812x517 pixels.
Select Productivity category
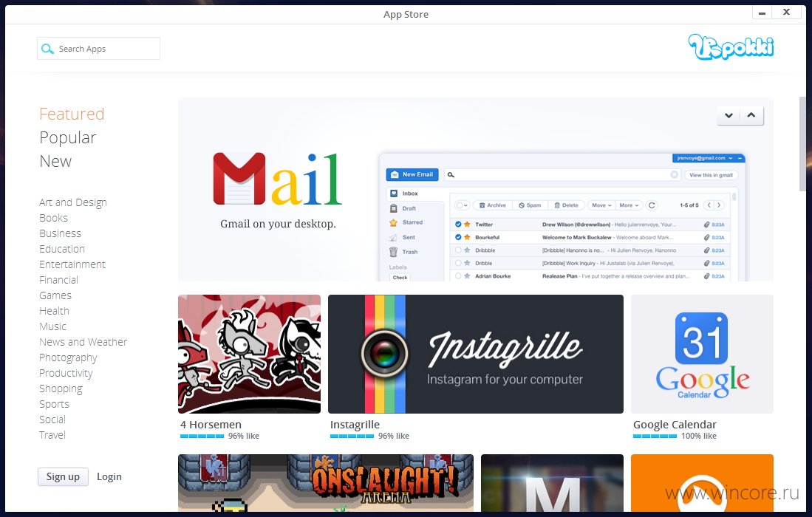[66, 373]
